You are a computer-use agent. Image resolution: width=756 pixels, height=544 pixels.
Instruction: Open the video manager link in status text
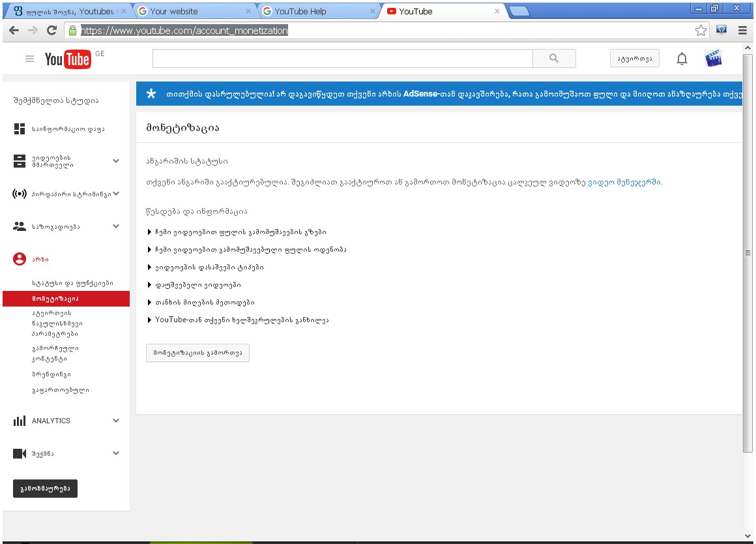pos(624,183)
